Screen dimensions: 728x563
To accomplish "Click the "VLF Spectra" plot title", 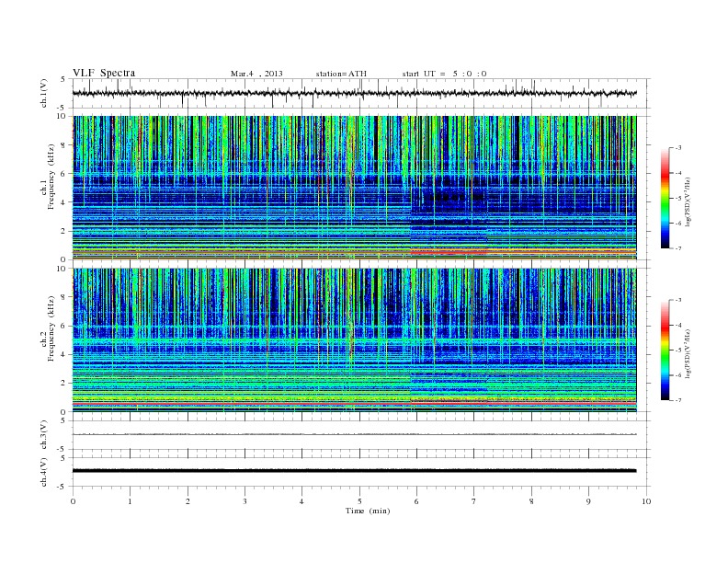I will (x=104, y=73).
